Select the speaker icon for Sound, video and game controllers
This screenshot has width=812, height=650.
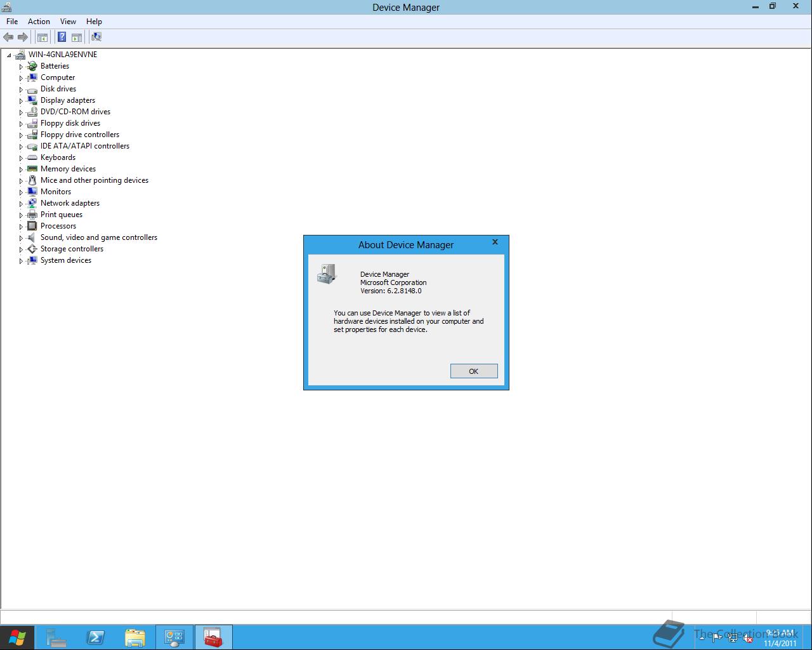pyautogui.click(x=32, y=237)
